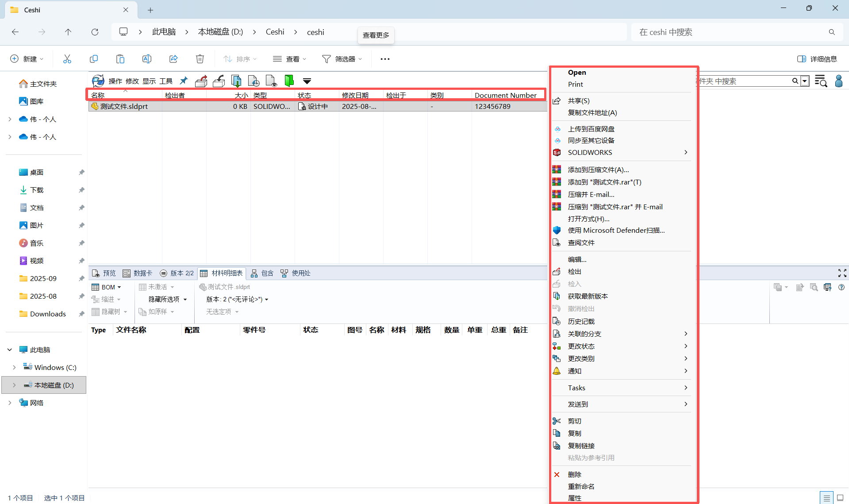This screenshot has height=504, width=849.
Task: Click the Explorer trash delete icon
Action: coord(200,59)
